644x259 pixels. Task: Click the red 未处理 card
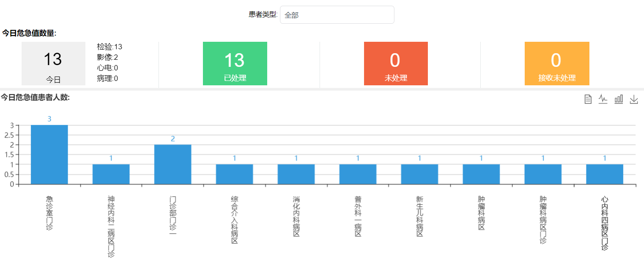pos(396,63)
